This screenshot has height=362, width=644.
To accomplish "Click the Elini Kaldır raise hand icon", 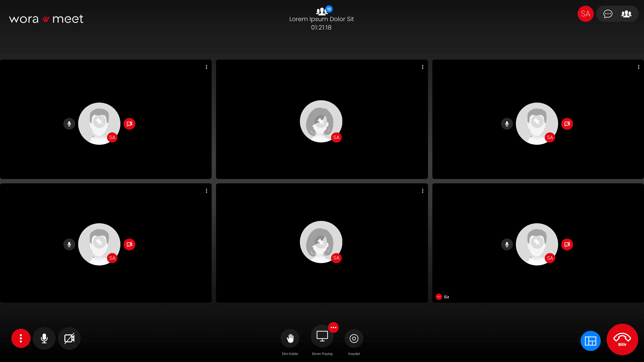I will [x=290, y=338].
